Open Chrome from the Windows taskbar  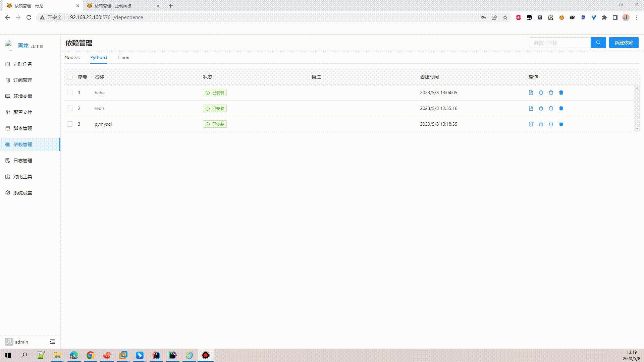click(x=90, y=355)
